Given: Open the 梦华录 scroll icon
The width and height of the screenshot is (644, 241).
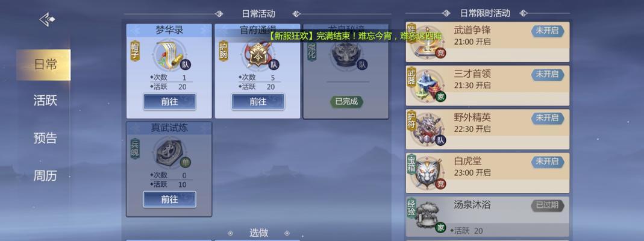Looking at the screenshot, I should [x=169, y=55].
